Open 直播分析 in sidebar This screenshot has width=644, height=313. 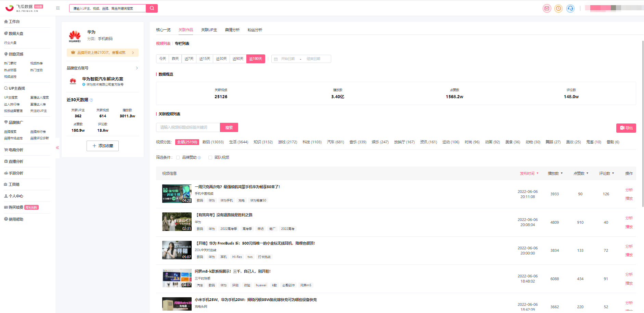[14, 161]
